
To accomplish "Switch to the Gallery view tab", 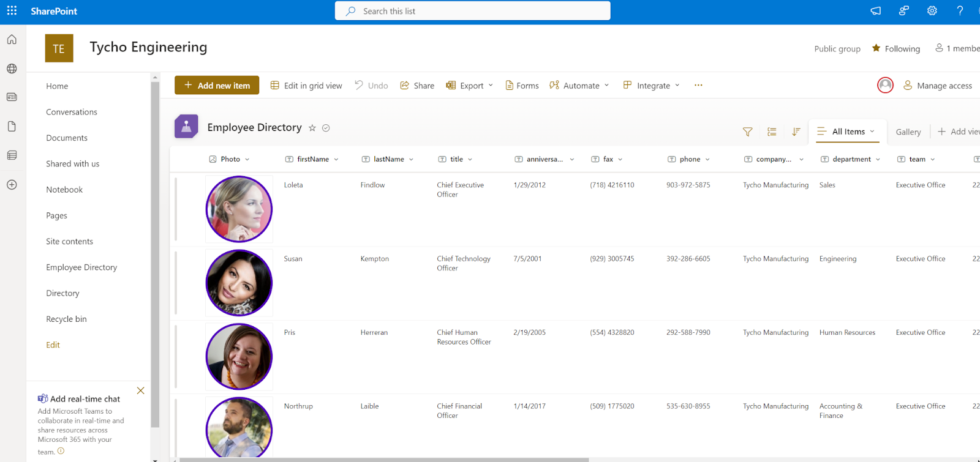I will (908, 132).
